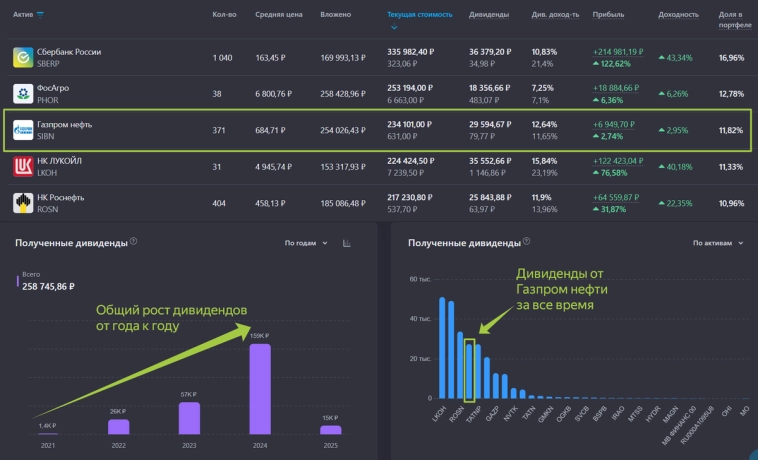Image resolution: width=758 pixels, height=460 pixels.
Task: Toggle chart type icon next to По годам
Action: 347,243
